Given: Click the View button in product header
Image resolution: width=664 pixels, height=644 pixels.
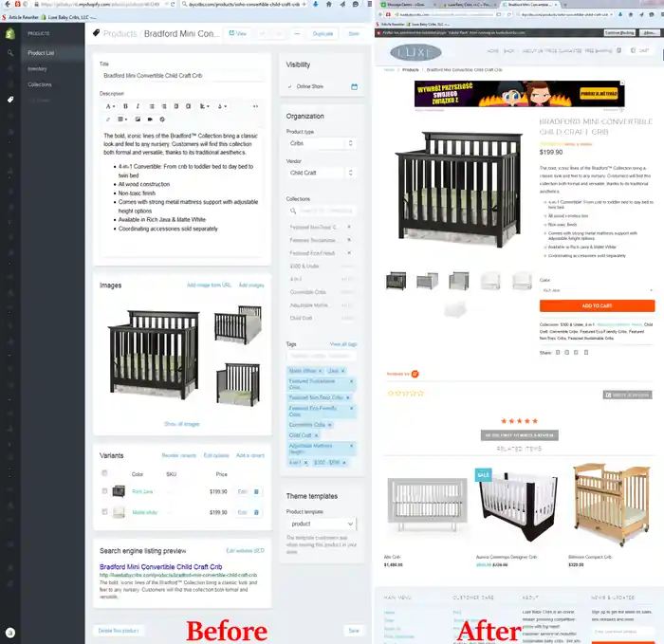Looking at the screenshot, I should [237, 33].
